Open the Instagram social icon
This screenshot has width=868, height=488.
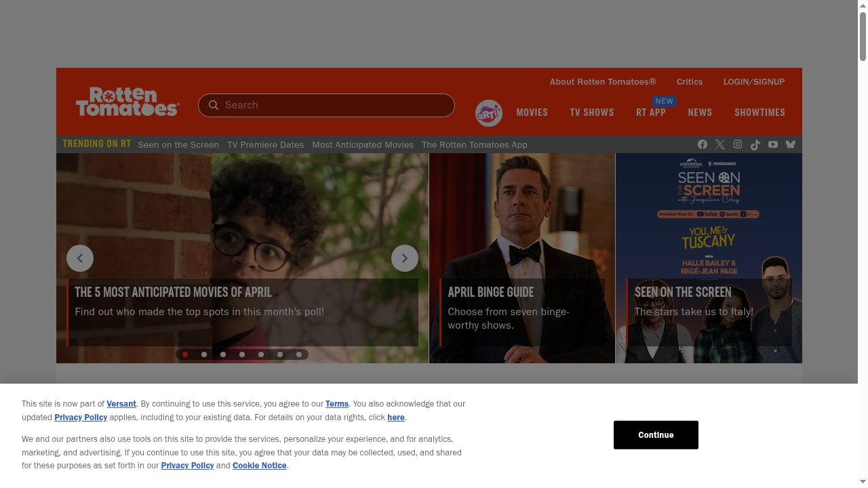click(738, 144)
